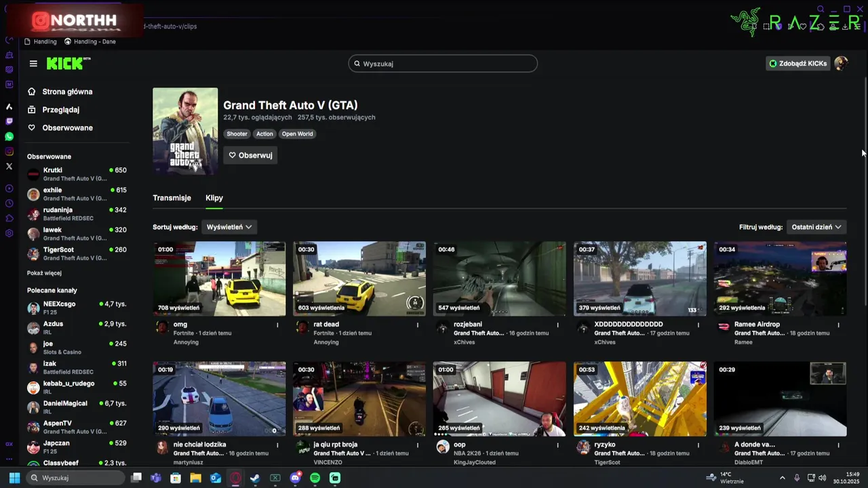Image resolution: width=868 pixels, height=488 pixels.
Task: Open Outlook from the taskbar
Action: pos(216,478)
